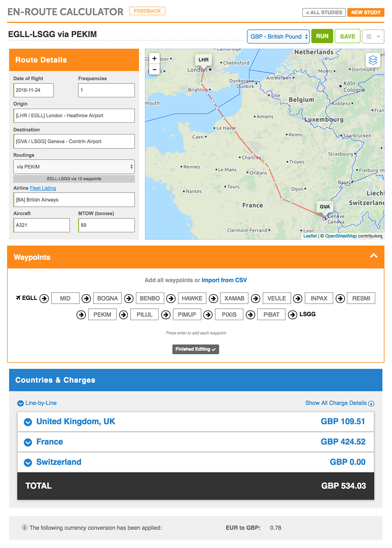Image resolution: width=392 pixels, height=548 pixels.
Task: Zoom in using the map plus icon
Action: point(154,58)
